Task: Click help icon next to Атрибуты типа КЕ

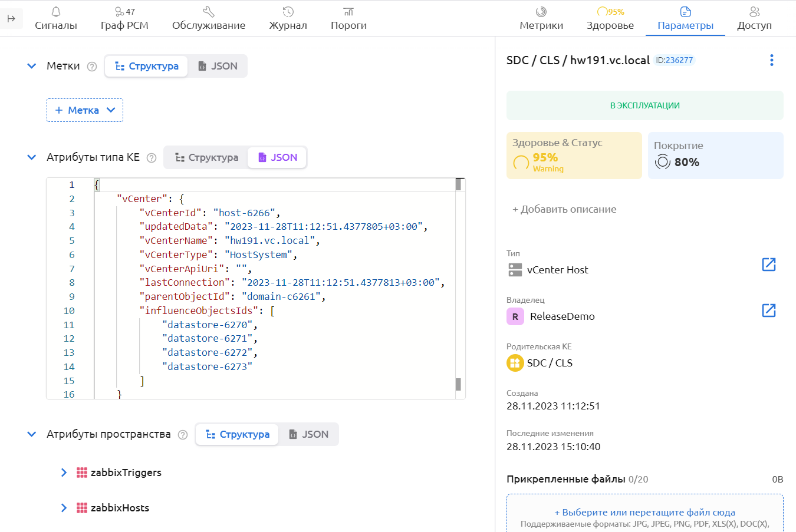Action: (x=152, y=158)
